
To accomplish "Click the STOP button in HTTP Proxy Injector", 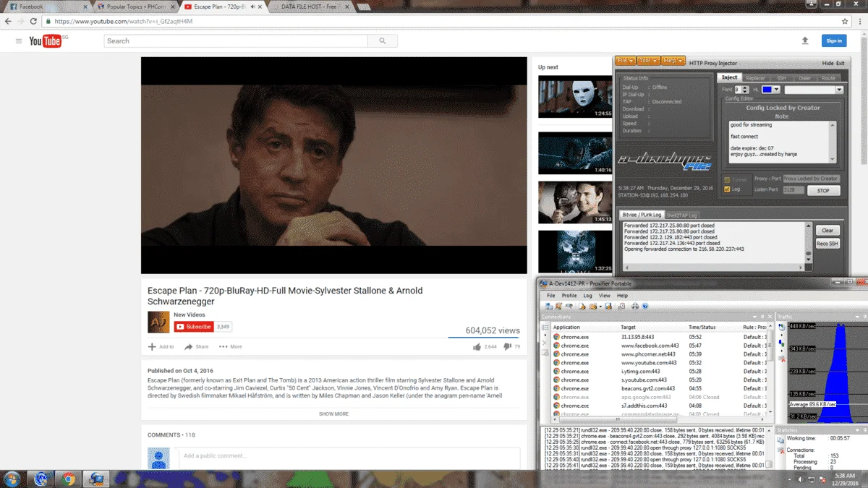I will [x=823, y=191].
